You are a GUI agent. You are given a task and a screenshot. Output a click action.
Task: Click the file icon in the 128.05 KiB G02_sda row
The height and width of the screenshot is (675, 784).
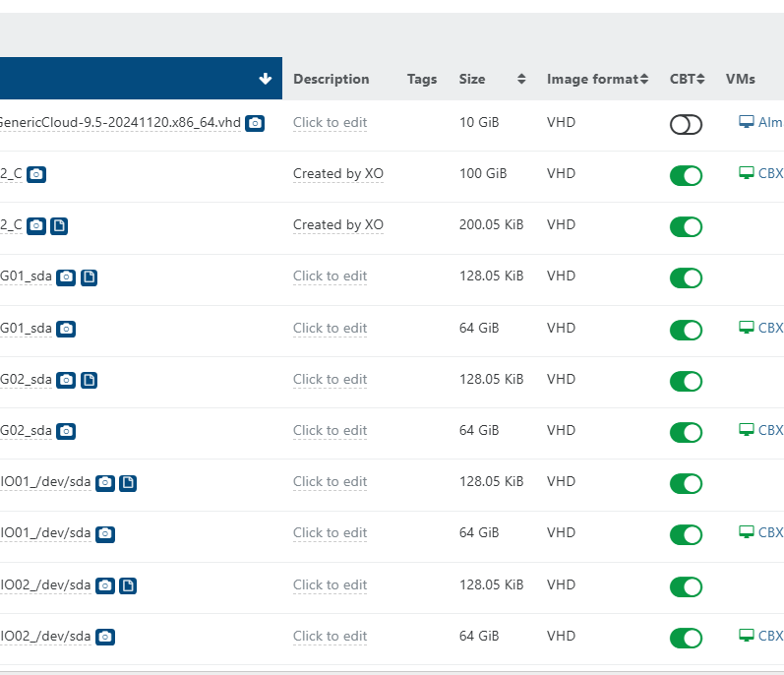(x=89, y=380)
